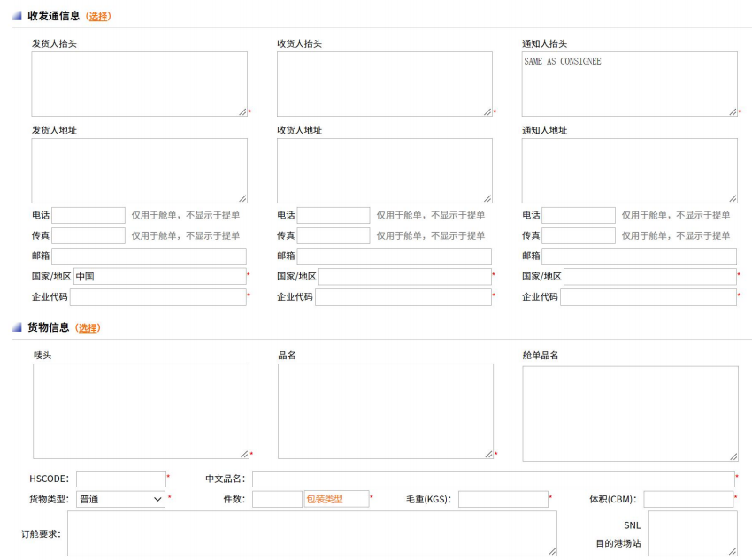Click the resize grip of 品名 box
The image size is (752, 560).
tap(489, 455)
